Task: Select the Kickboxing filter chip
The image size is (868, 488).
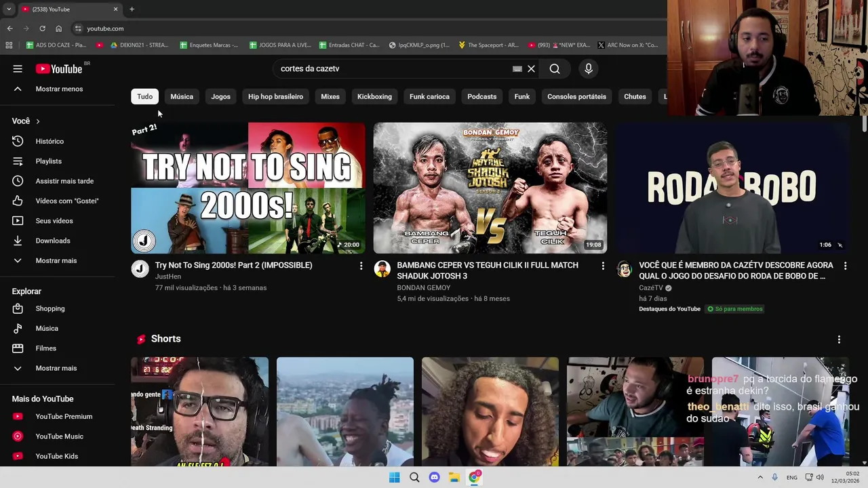Action: tap(374, 96)
